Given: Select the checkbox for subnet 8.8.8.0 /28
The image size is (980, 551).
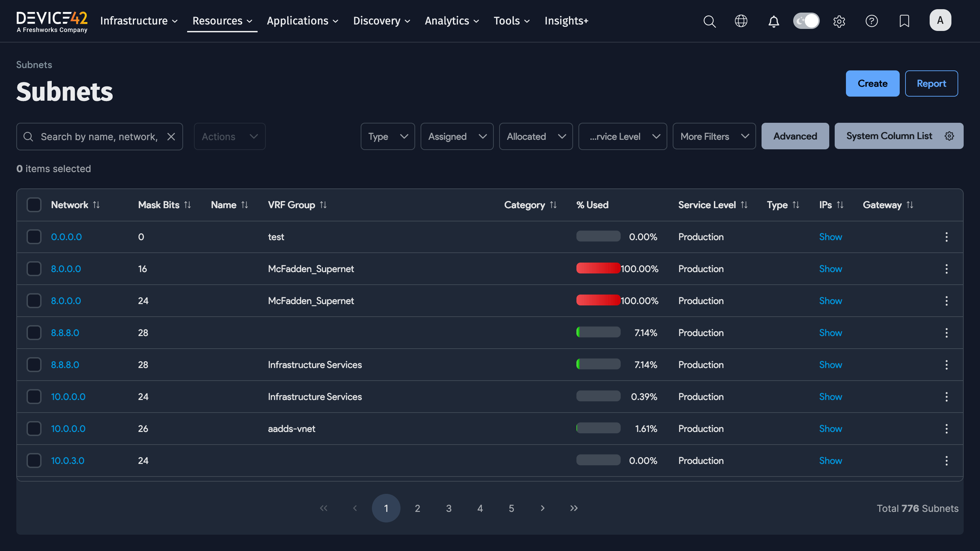Looking at the screenshot, I should (34, 332).
